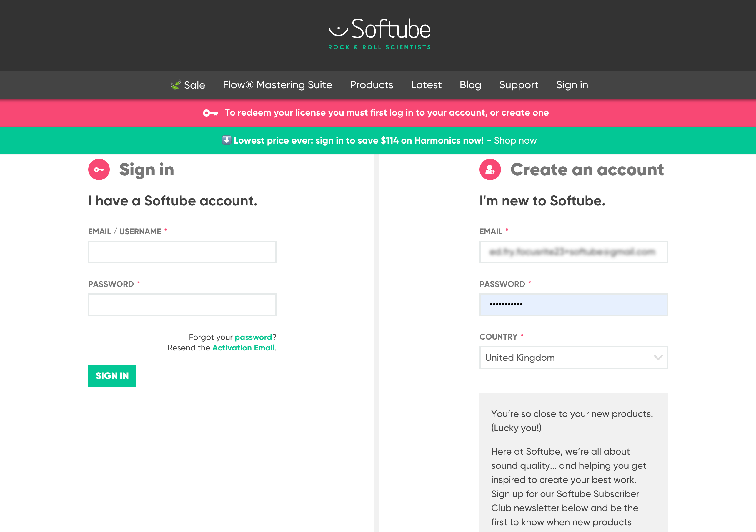Viewport: 756px width, 532px height.
Task: Click the 'ROCK & ROLL SCIENTISTS' tagline
Action: click(380, 47)
